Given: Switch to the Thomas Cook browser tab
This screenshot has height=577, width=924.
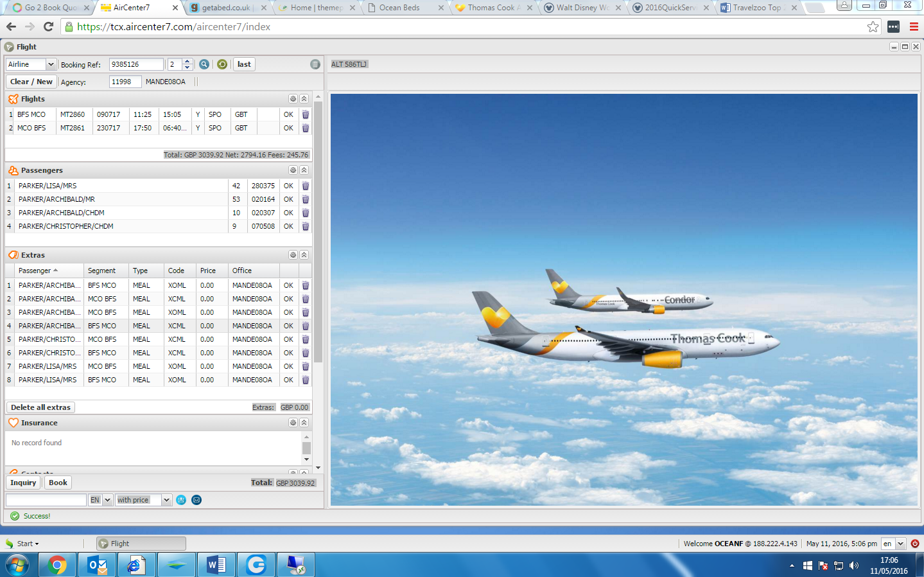Looking at the screenshot, I should click(494, 8).
